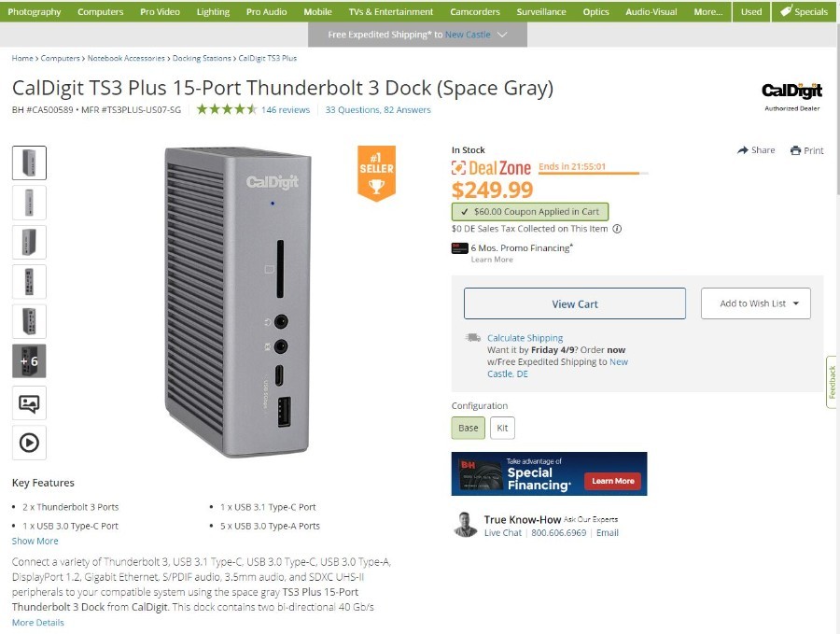
Task: Click the Feedback side tab
Action: point(832,382)
